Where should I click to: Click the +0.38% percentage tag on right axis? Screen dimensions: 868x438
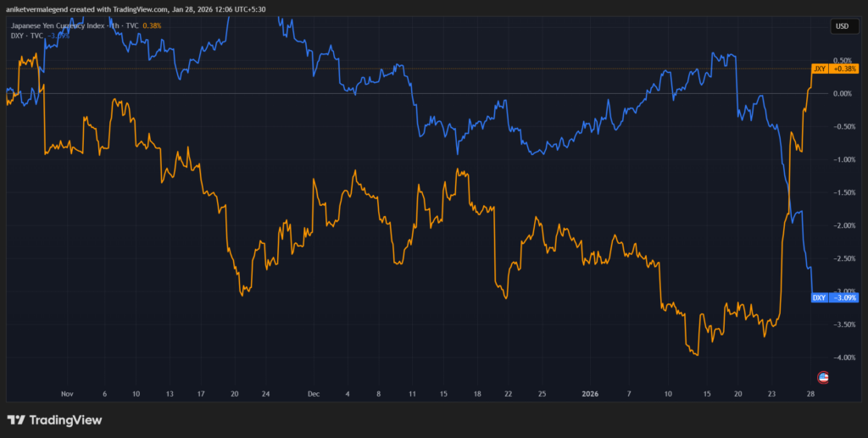pos(845,68)
